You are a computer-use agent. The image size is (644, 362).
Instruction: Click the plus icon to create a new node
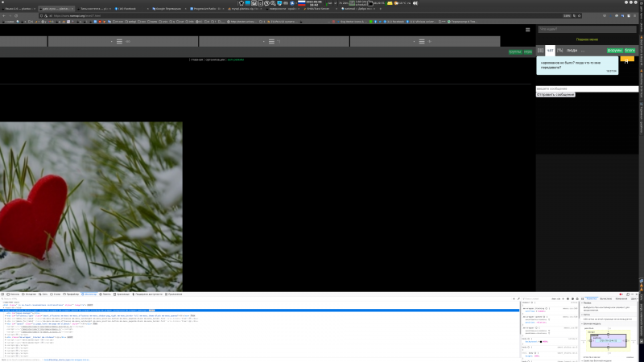click(514, 298)
